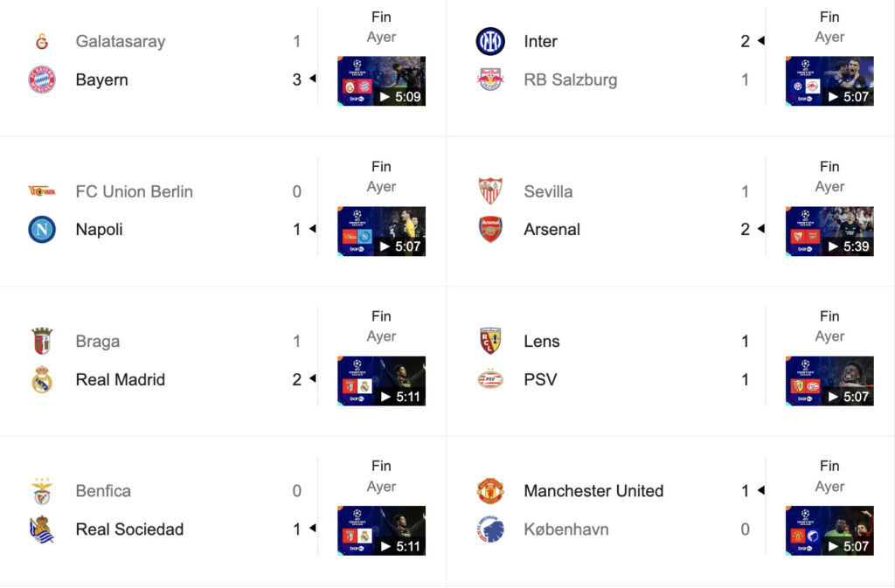Click the Napoli circular N logo

(42, 229)
